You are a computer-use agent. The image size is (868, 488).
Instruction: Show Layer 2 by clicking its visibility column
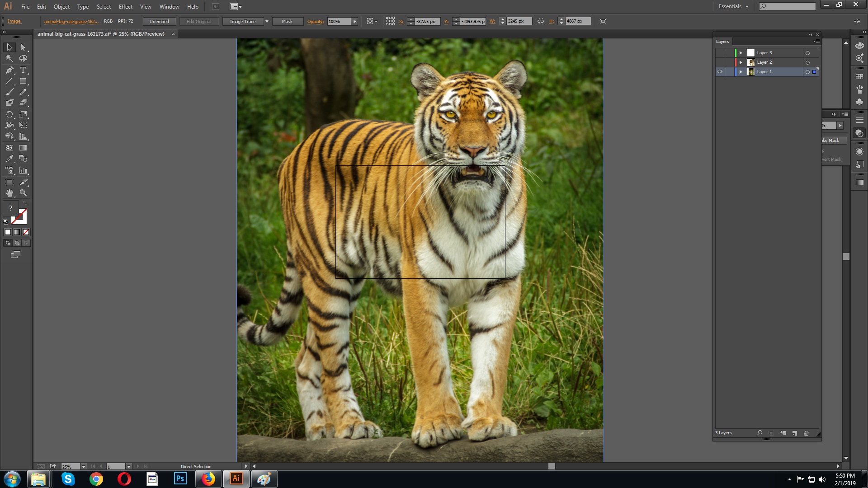coord(720,62)
